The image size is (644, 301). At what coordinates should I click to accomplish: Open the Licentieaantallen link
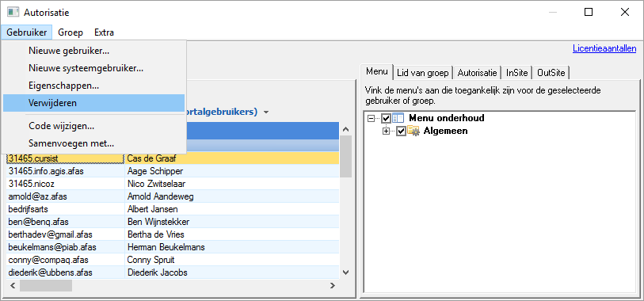pos(604,48)
